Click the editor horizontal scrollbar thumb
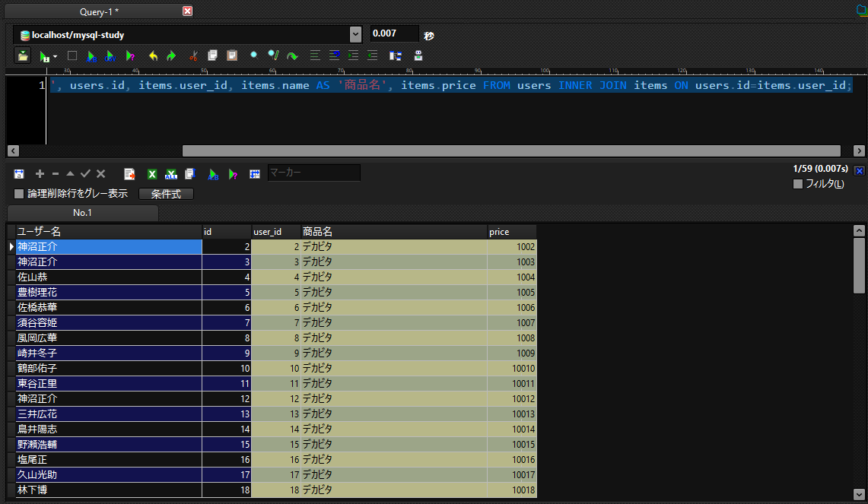868x504 pixels. pyautogui.click(x=511, y=151)
